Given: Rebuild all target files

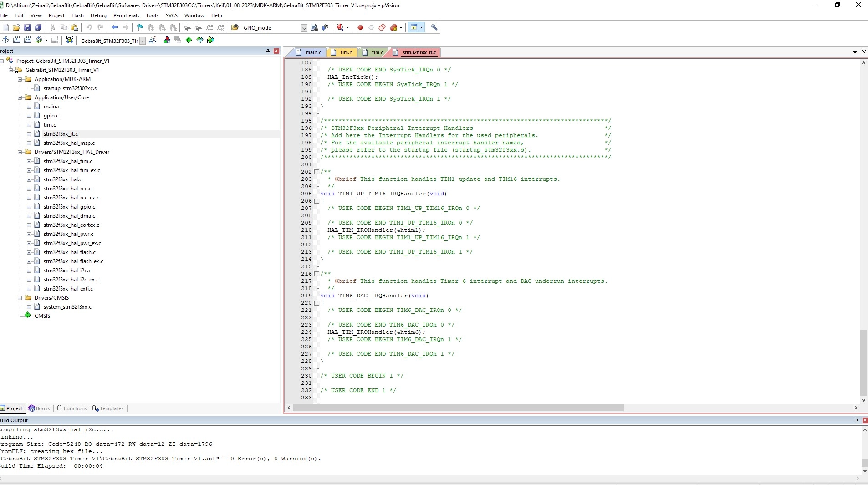Looking at the screenshot, I should tap(27, 40).
